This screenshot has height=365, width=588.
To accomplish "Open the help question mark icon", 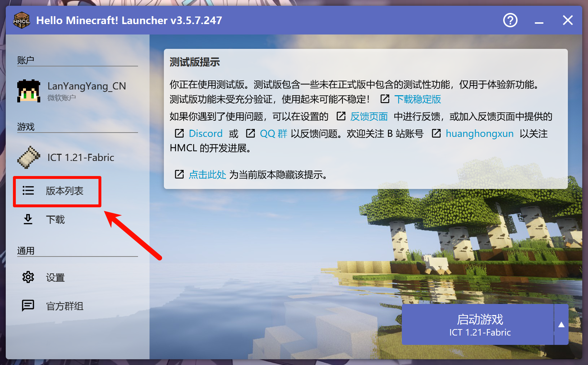I will coord(510,20).
